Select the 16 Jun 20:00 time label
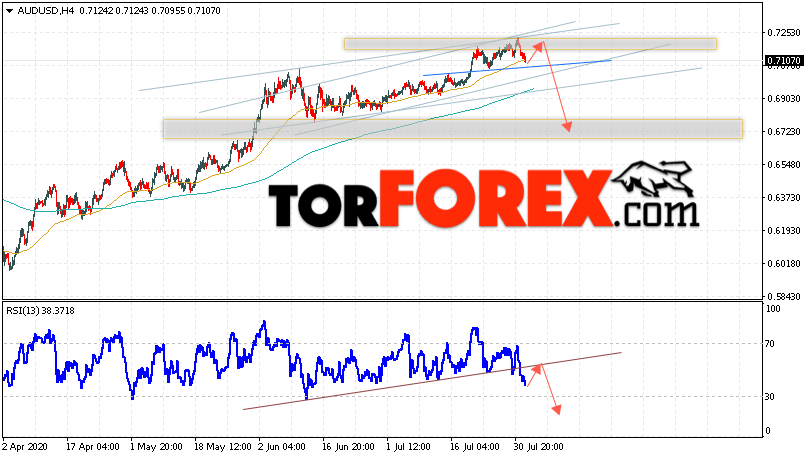808x458 pixels. click(x=348, y=447)
